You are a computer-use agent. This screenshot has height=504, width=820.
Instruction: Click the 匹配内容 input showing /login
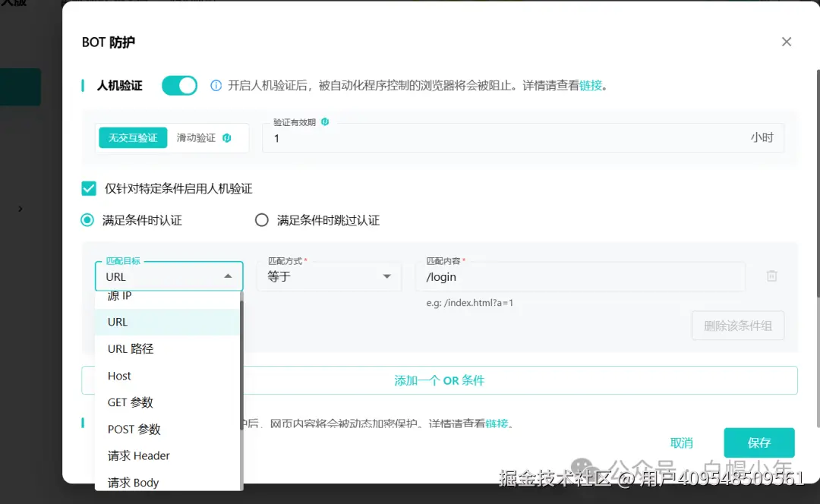click(x=581, y=276)
